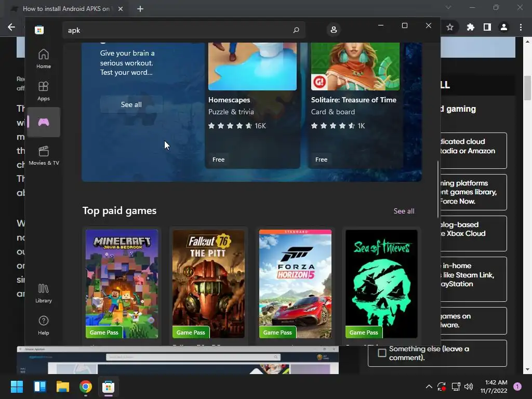Open Chrome profile avatar icon
The image size is (532, 399).
click(504, 27)
